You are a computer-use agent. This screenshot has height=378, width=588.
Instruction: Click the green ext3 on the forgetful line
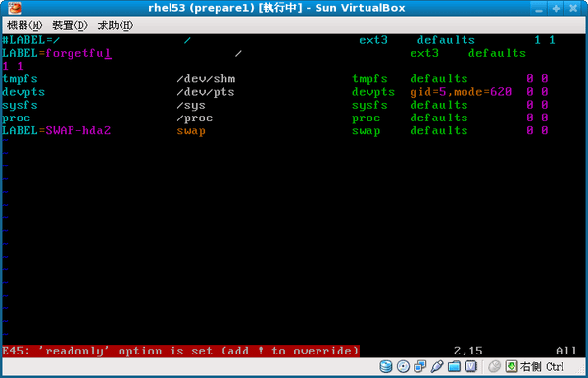[424, 53]
